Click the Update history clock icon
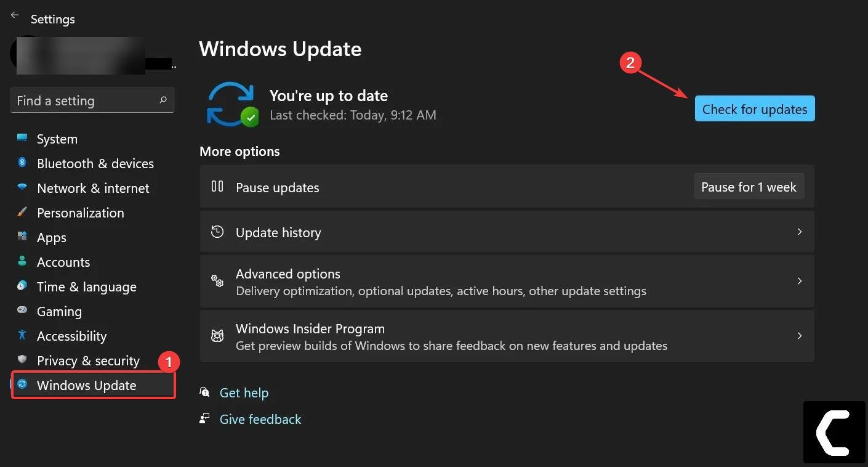Screen dimensions: 868x467 point(217,232)
